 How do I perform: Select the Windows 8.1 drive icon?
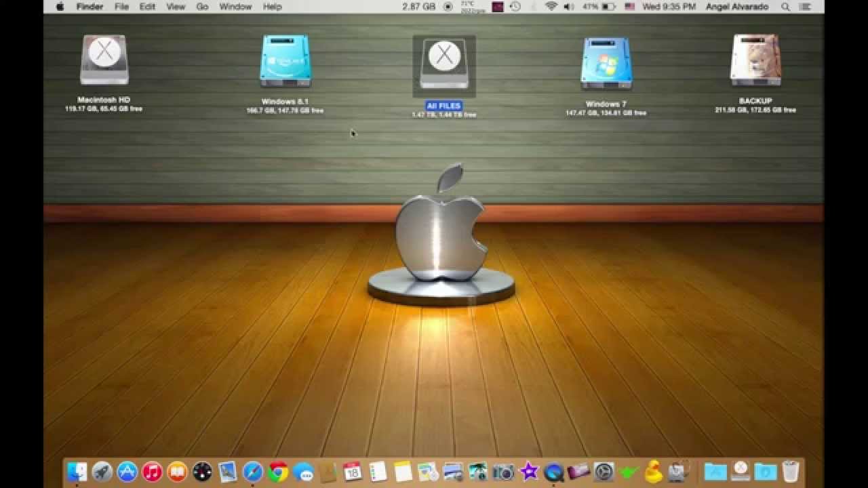pos(285,62)
